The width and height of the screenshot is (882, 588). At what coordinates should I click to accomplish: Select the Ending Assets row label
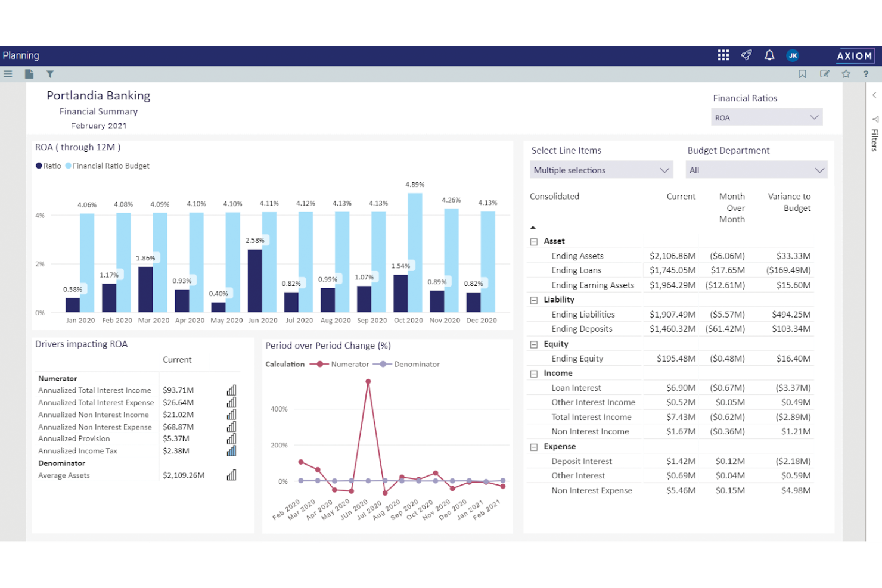click(x=577, y=256)
